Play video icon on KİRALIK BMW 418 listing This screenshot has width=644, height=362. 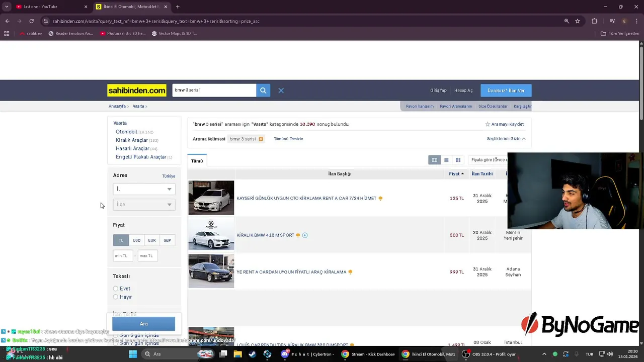pyautogui.click(x=305, y=235)
